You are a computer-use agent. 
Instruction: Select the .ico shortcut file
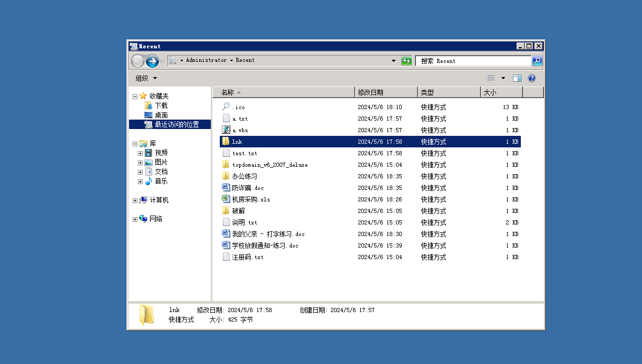click(238, 107)
